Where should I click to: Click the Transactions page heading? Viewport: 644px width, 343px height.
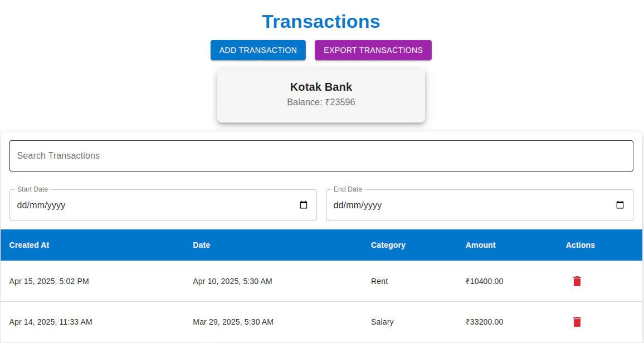tap(321, 21)
